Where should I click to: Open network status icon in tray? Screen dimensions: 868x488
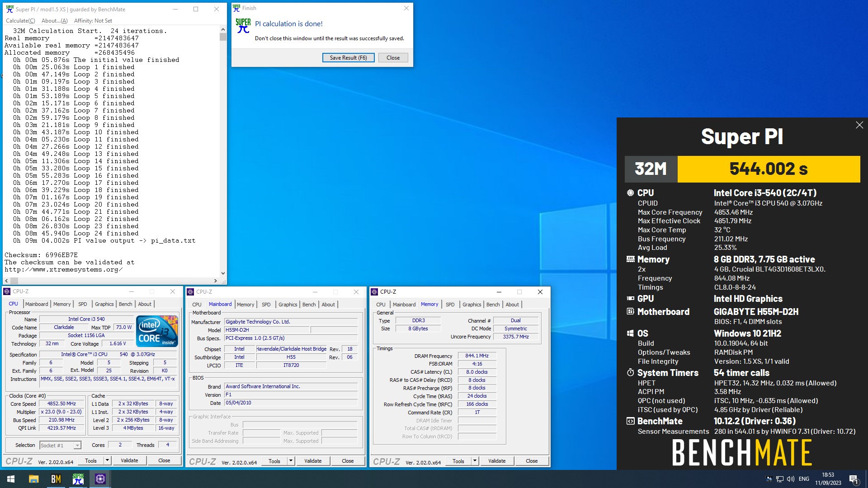(x=779, y=479)
